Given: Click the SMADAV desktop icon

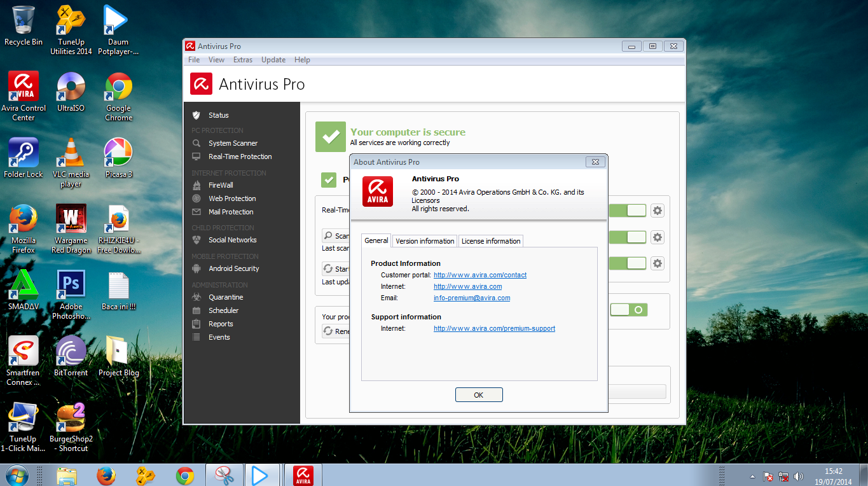Looking at the screenshot, I should pos(24,290).
